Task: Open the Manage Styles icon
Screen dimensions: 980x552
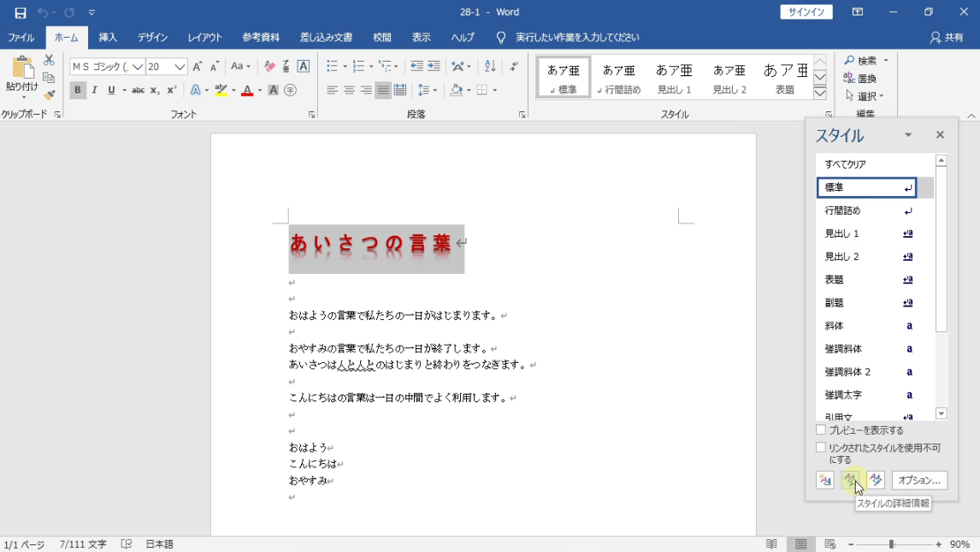Action: [876, 480]
